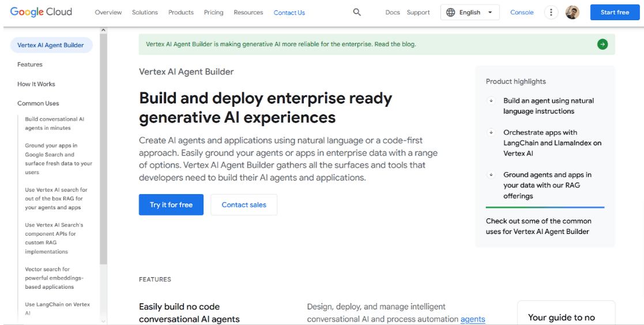The width and height of the screenshot is (644, 325).
Task: Open the Console link
Action: click(522, 12)
